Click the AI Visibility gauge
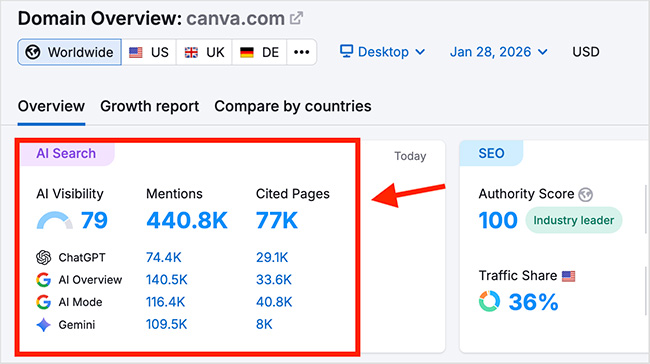Screen dimensions: 650x364 55,221
